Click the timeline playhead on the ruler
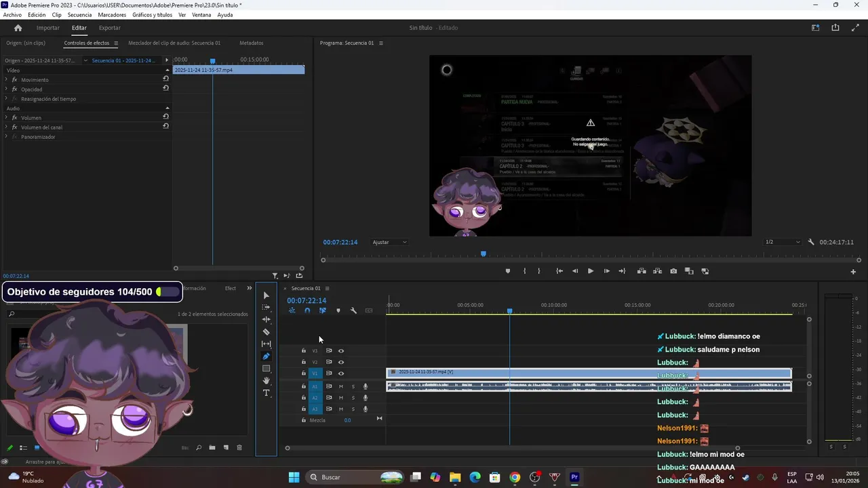 pos(510,311)
